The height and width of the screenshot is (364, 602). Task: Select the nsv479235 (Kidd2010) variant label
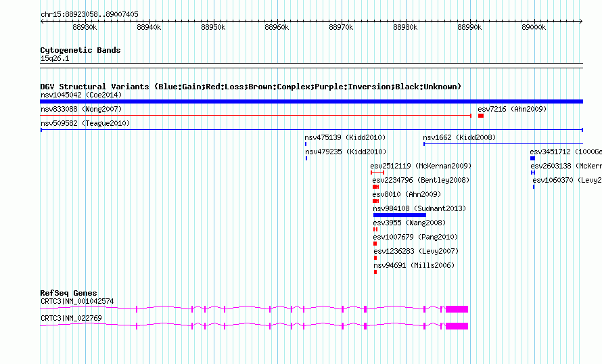pyautogui.click(x=346, y=152)
